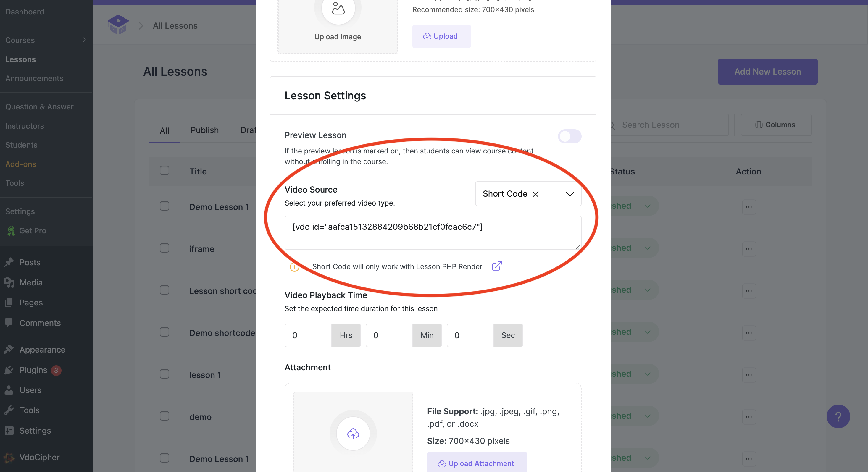This screenshot has height=472, width=868.
Task: Click the Comments sidebar icon
Action: [x=9, y=322]
